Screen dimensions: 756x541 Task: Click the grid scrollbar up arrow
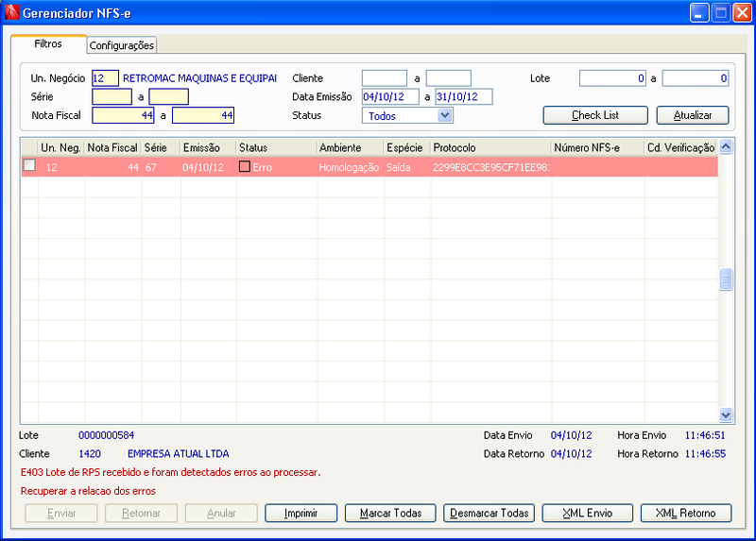pyautogui.click(x=726, y=146)
